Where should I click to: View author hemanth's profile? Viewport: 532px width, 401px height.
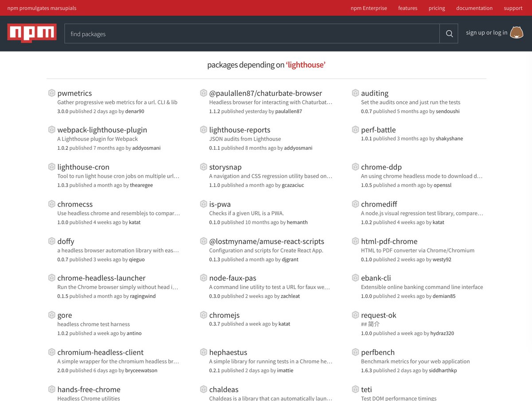click(x=297, y=222)
